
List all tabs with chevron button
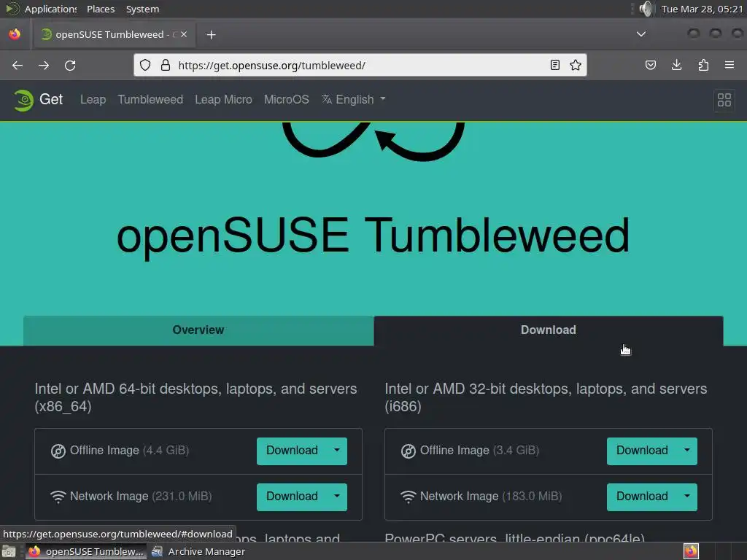point(641,34)
